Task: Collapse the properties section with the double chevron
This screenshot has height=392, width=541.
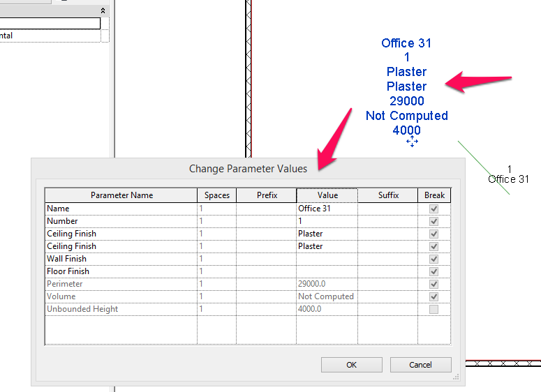Action: 103,10
